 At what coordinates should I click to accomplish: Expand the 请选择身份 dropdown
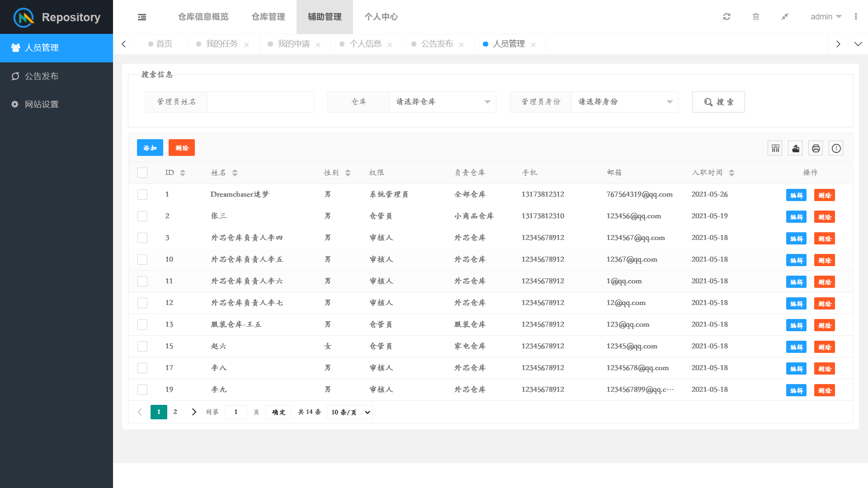coord(625,102)
